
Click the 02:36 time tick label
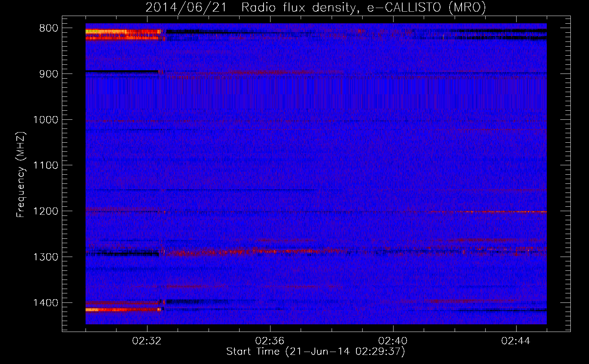(270, 341)
